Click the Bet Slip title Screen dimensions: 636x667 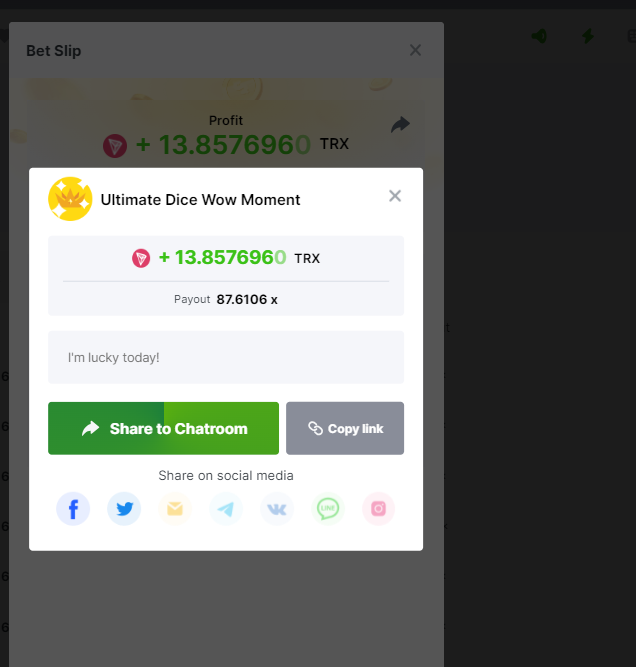(54, 51)
